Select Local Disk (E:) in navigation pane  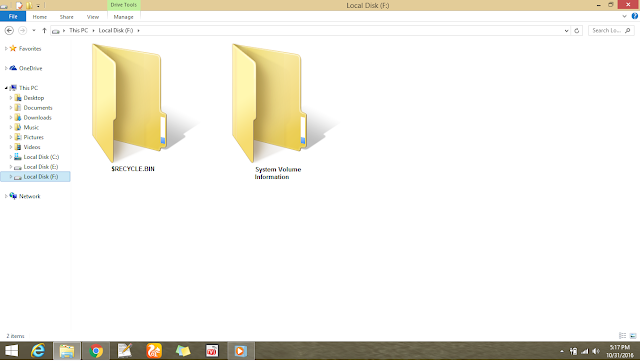(41, 167)
